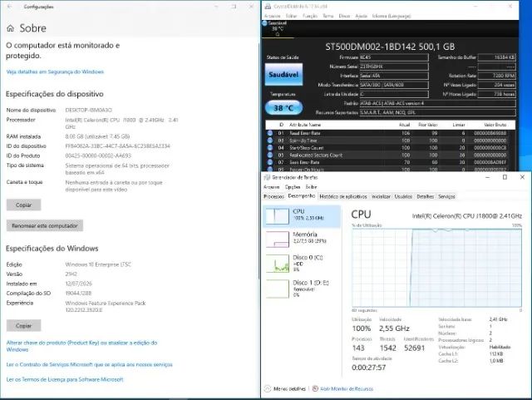Image resolution: width=532 pixels, height=400 pixels.
Task: Click the Interface Serial ATA field
Action: (394, 76)
